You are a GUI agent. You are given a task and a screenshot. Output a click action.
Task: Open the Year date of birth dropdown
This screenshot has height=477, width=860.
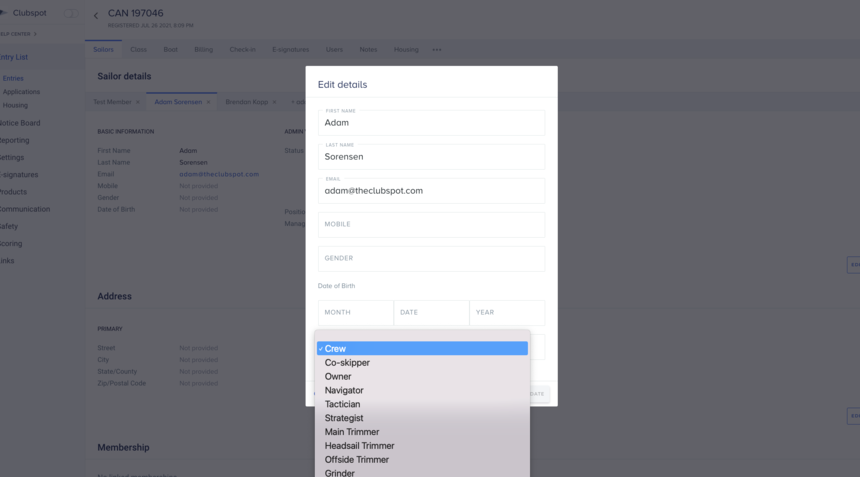pyautogui.click(x=507, y=313)
